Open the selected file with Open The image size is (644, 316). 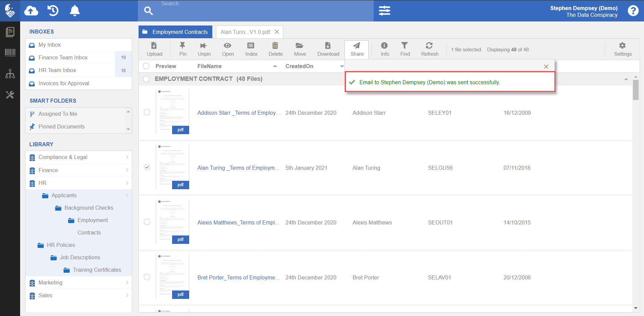[x=228, y=49]
